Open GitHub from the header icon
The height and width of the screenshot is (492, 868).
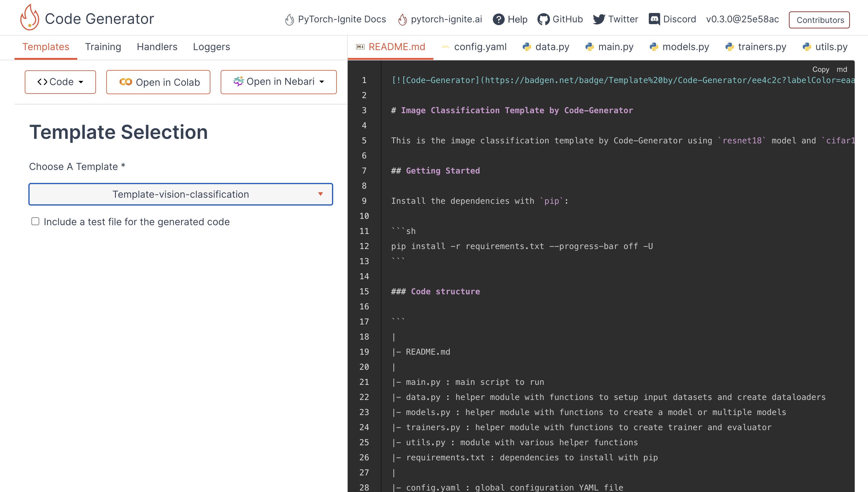point(543,19)
